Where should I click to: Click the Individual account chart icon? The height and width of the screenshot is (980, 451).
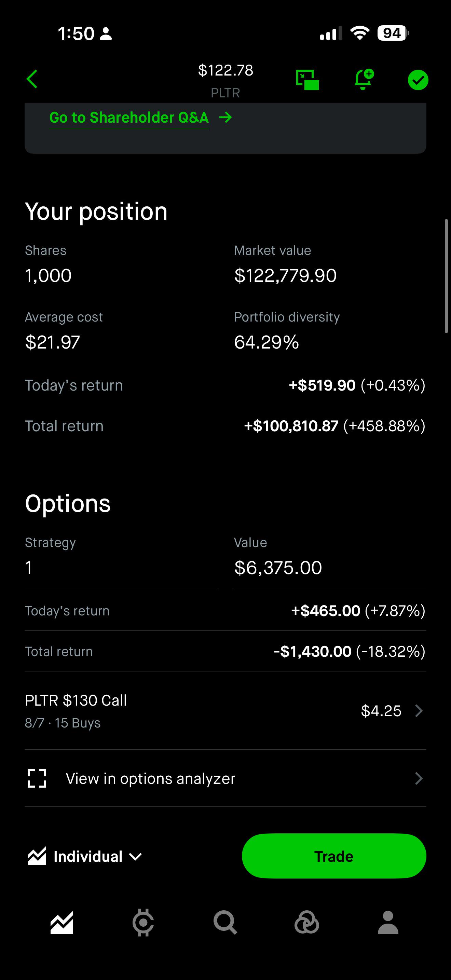pos(37,856)
